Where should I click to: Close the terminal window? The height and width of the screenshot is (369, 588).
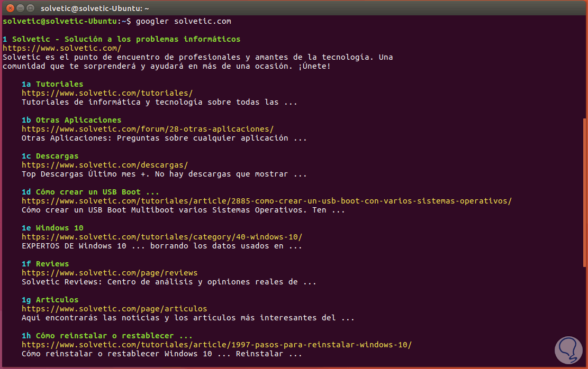[10, 8]
